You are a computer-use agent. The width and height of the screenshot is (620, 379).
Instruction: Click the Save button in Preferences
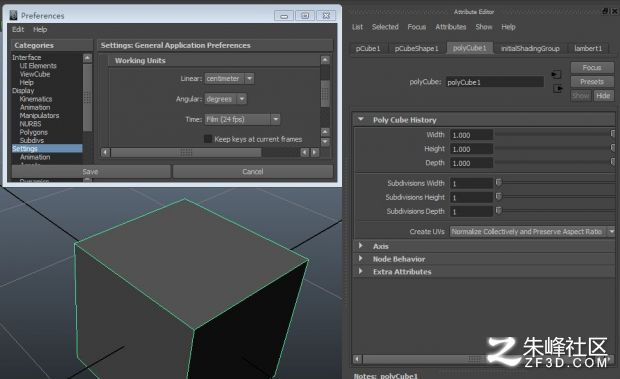pyautogui.click(x=91, y=172)
